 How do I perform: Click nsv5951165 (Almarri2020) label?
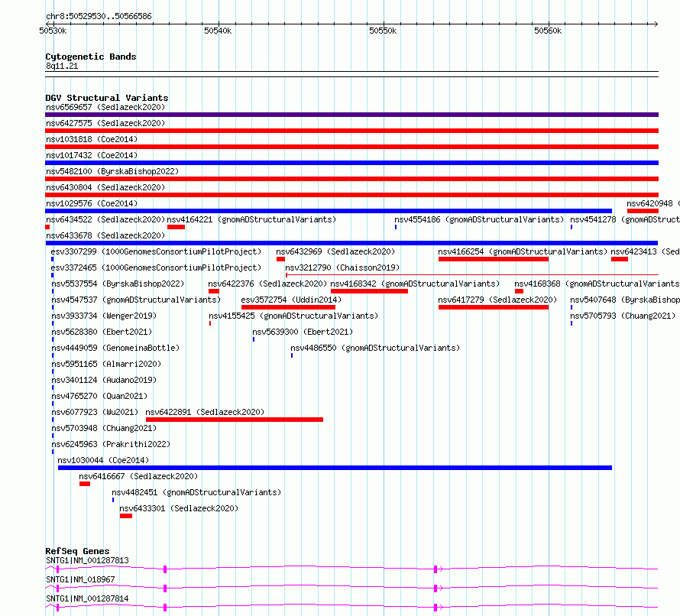coord(106,364)
